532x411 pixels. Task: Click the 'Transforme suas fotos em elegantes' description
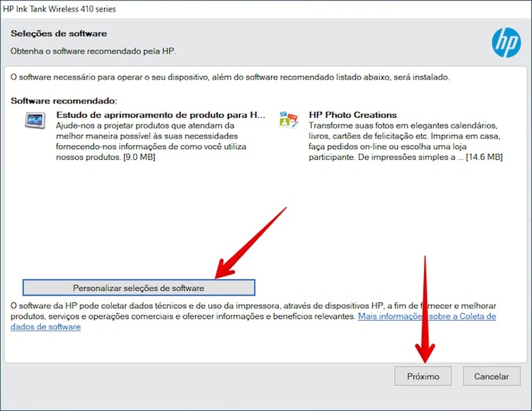405,141
